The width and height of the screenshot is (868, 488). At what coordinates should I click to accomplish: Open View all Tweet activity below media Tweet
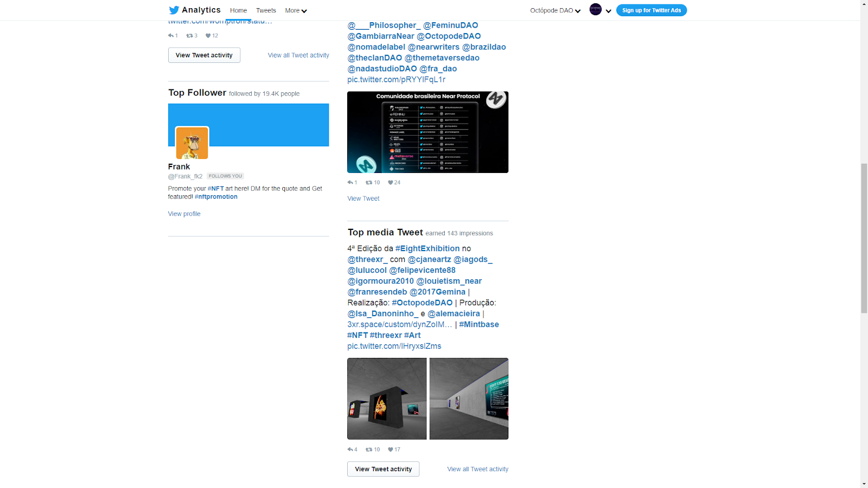[478, 469]
